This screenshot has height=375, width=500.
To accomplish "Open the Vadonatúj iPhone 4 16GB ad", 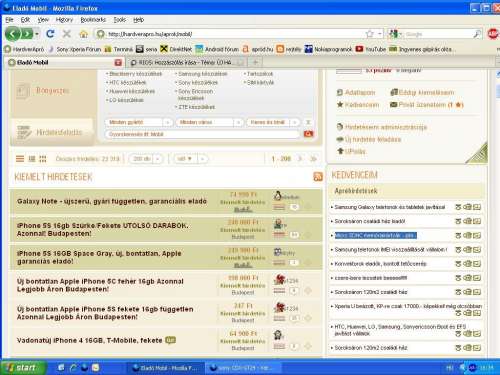I will (90, 340).
